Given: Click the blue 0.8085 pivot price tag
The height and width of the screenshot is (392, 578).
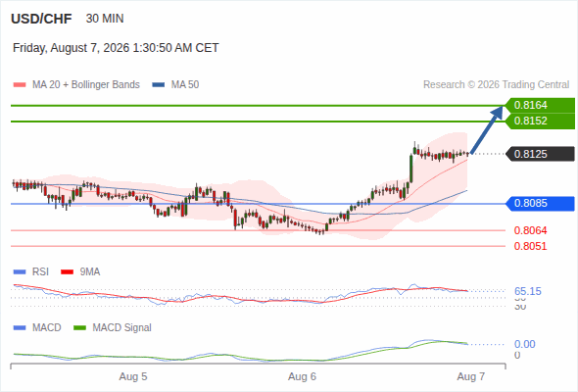Looking at the screenshot, I should click(x=540, y=203).
